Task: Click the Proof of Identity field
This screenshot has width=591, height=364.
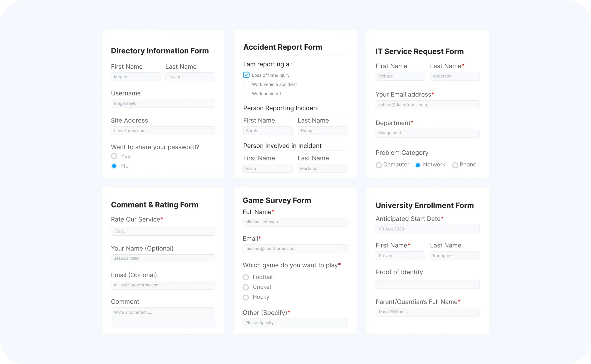Action: pos(427,284)
